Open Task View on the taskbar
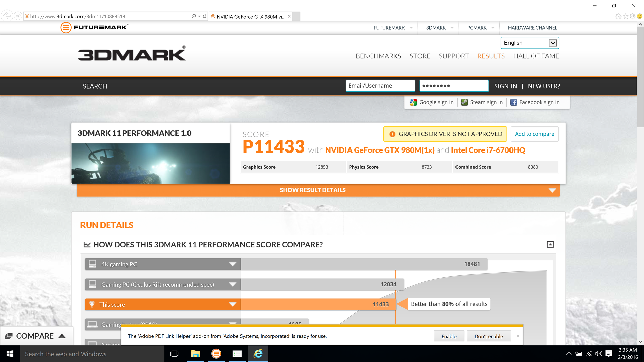 [x=174, y=354]
